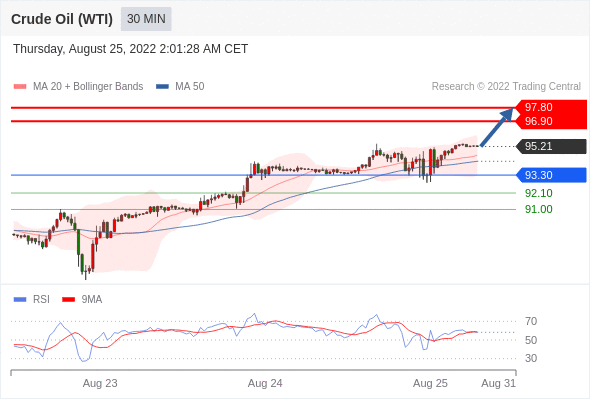Click the blue upward forecast arrow

tap(497, 127)
